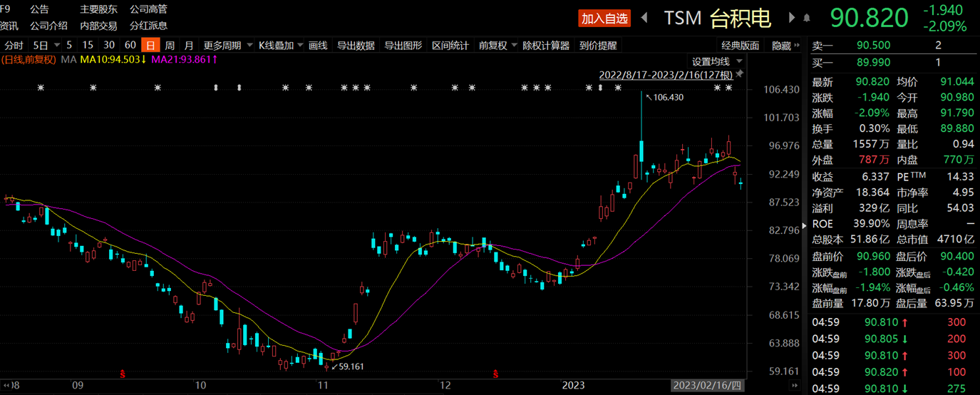The width and height of the screenshot is (980, 395).
Task: Click the 卖一 ask price 90.500
Action: [874, 46]
